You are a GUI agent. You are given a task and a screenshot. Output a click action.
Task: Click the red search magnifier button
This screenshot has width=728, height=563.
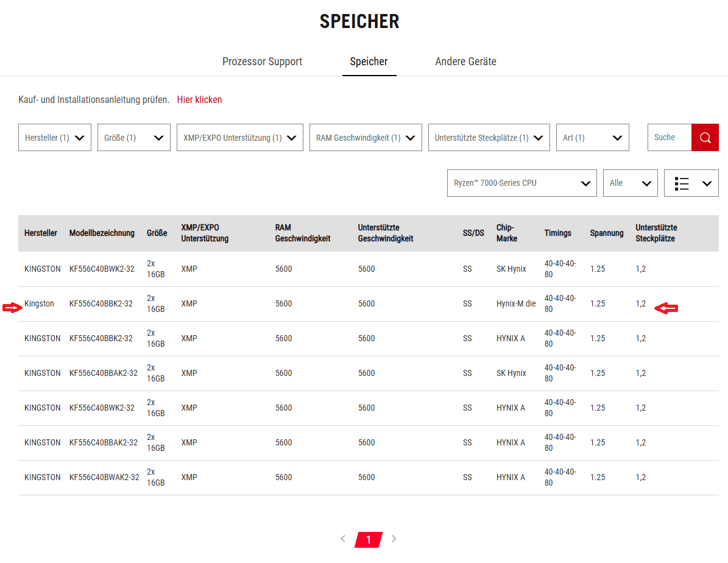(705, 138)
